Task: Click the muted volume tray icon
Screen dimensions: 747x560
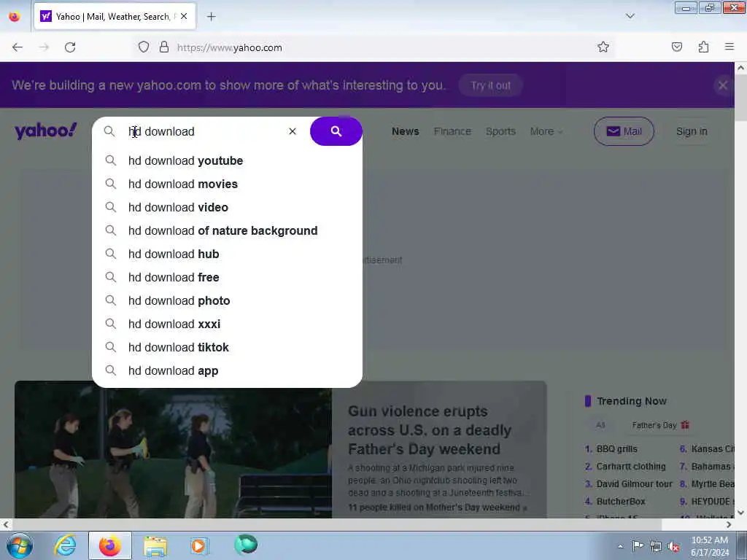Action: [x=673, y=546]
